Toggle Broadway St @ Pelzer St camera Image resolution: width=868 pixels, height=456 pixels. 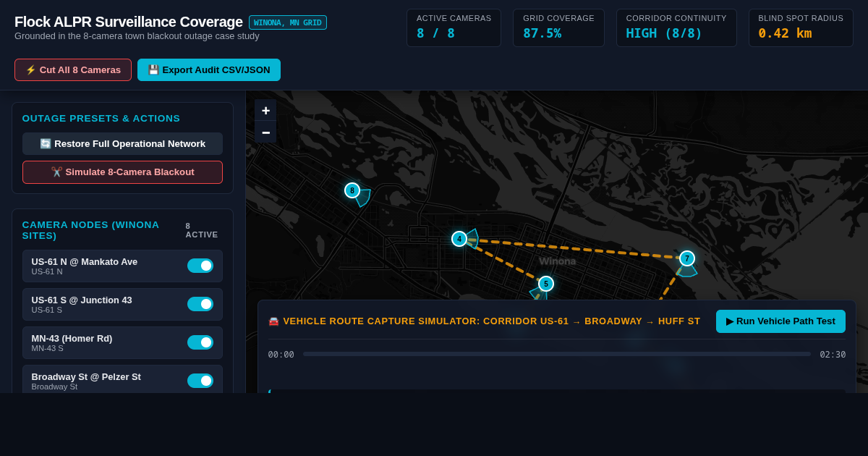200,381
